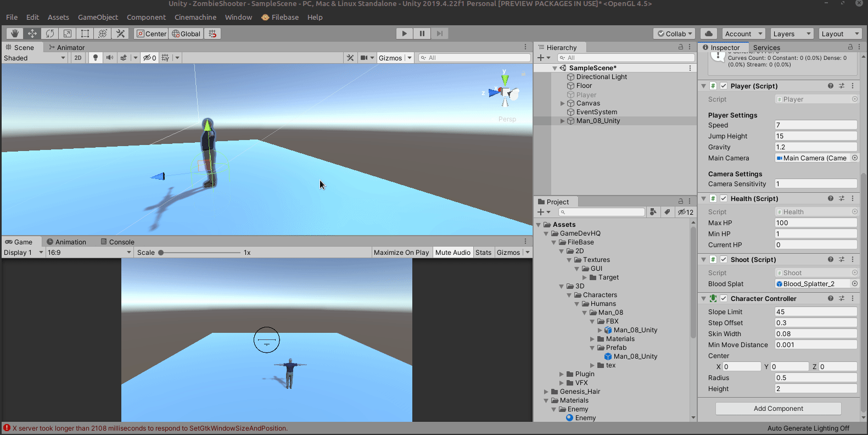Select the Move tool

pyautogui.click(x=32, y=34)
